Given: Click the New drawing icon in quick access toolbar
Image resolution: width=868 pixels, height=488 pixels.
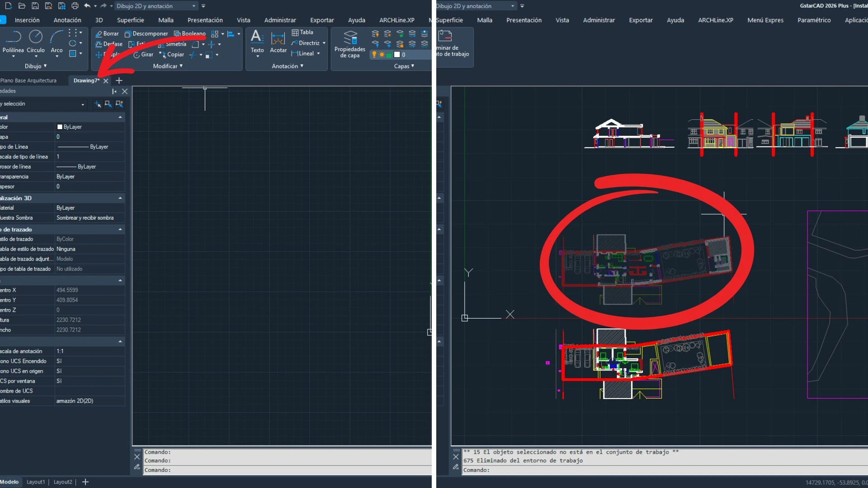Looking at the screenshot, I should pos(8,6).
